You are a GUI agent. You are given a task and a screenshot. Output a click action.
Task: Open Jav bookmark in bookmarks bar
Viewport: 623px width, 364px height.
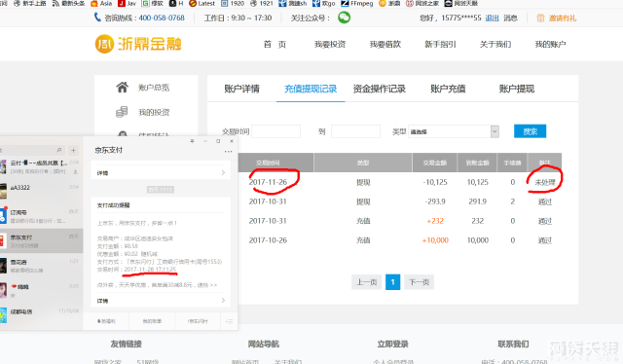click(128, 3)
